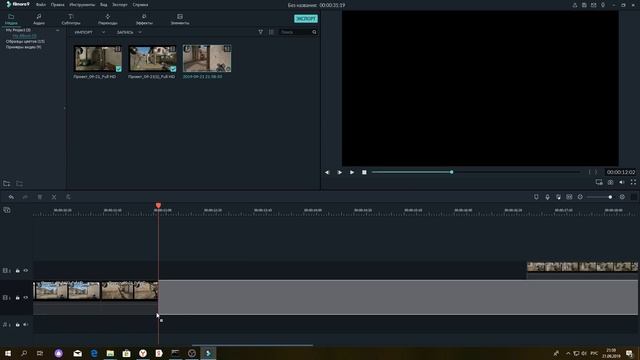The width and height of the screenshot is (640, 360).
Task: Hide the upper video track 2
Action: pos(26,271)
